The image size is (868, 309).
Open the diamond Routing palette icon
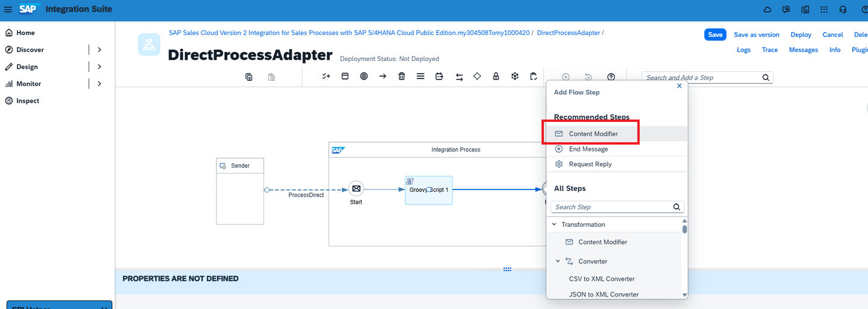[x=477, y=77]
